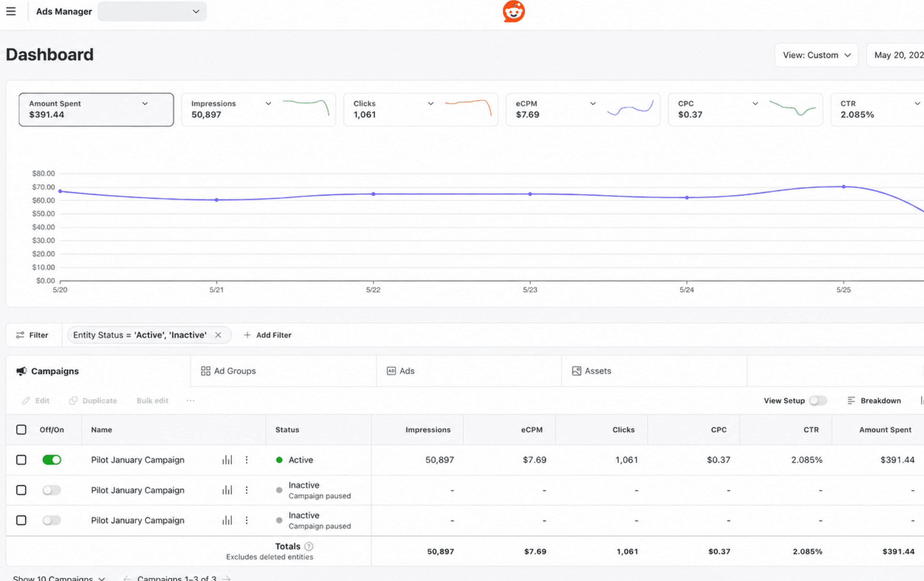This screenshot has width=924, height=581.
Task: Turn off the Active campaign toggle
Action: pyautogui.click(x=52, y=460)
